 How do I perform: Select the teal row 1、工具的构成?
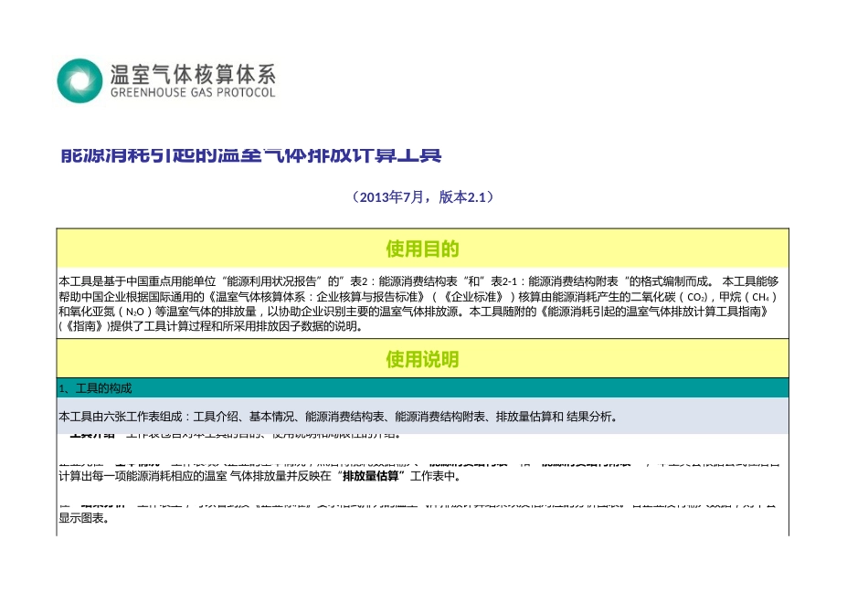[x=422, y=388]
